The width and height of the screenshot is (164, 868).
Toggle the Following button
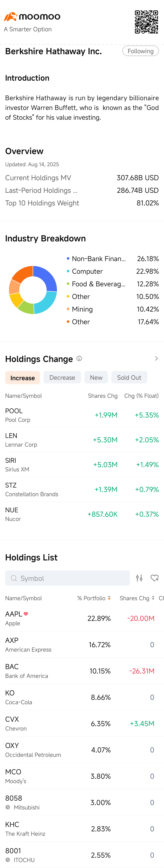click(x=140, y=51)
